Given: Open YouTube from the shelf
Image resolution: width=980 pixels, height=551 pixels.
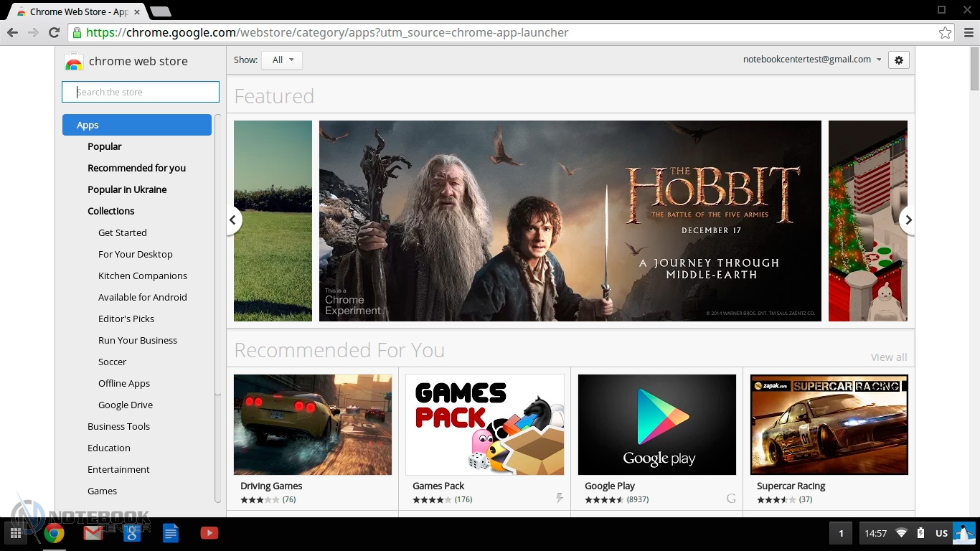Looking at the screenshot, I should tap(209, 533).
